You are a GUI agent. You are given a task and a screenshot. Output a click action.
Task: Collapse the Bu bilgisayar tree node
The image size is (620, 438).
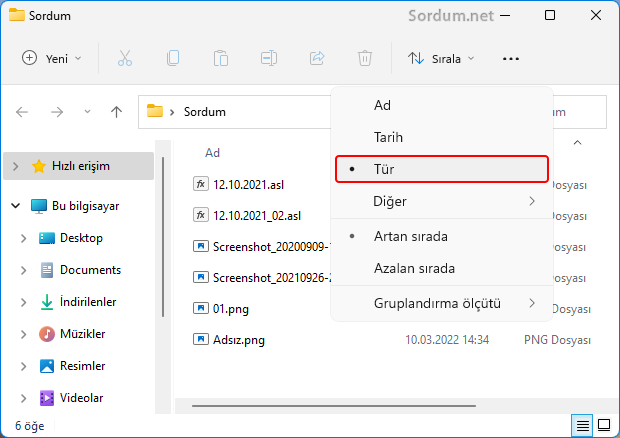[x=15, y=206]
